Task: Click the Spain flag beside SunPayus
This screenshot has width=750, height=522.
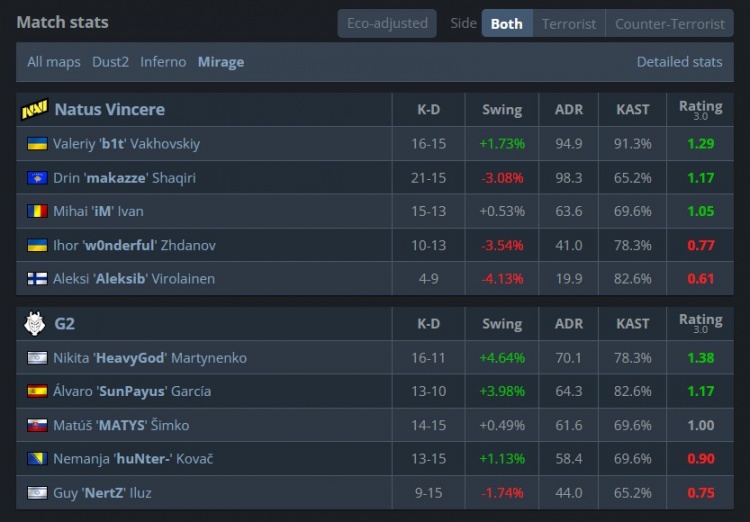Action: pyautogui.click(x=37, y=391)
